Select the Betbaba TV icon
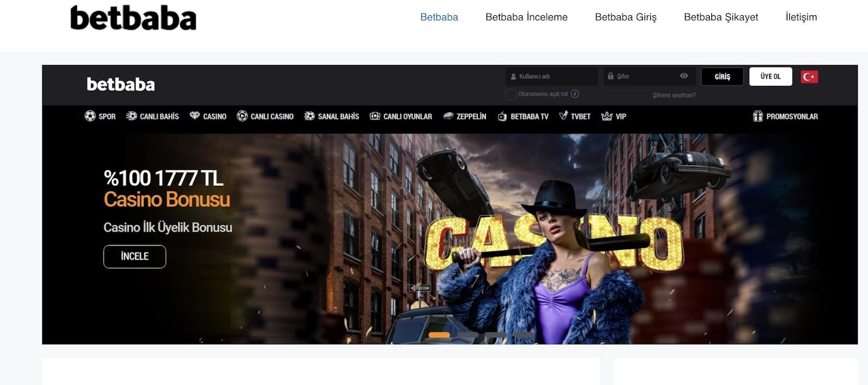The image size is (868, 385). pyautogui.click(x=502, y=116)
